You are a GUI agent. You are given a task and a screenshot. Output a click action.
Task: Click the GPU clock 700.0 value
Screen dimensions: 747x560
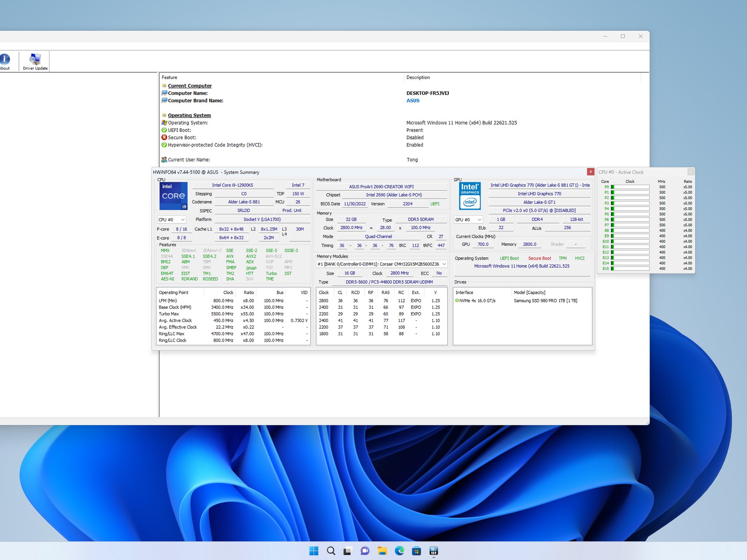point(483,244)
